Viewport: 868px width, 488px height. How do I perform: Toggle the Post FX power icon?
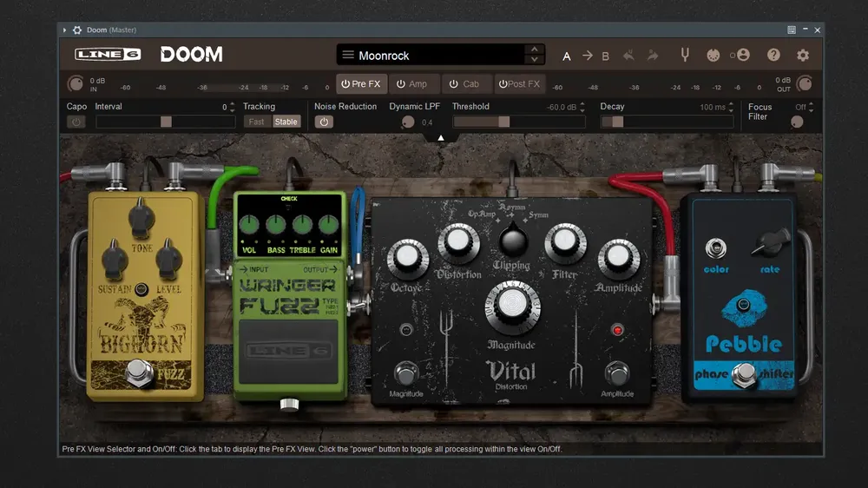point(503,83)
